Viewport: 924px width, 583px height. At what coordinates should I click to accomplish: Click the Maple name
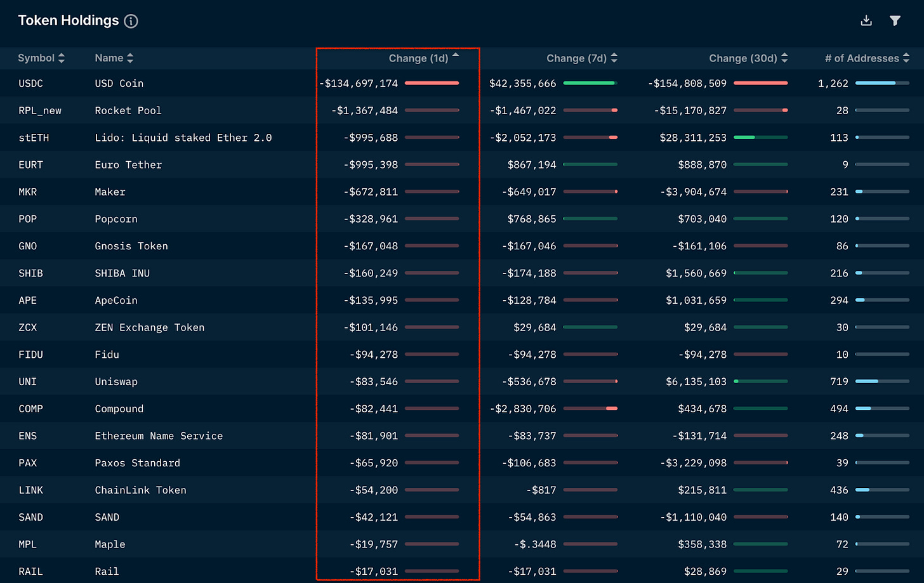[110, 545]
